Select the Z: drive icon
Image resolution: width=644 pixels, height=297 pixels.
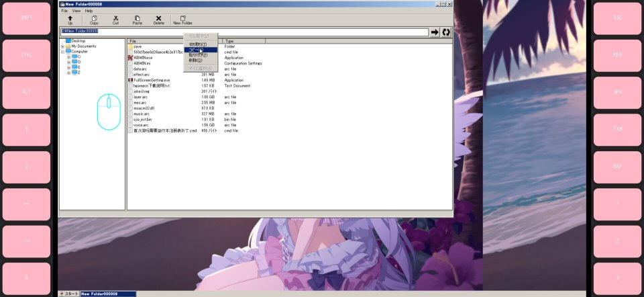coord(74,73)
